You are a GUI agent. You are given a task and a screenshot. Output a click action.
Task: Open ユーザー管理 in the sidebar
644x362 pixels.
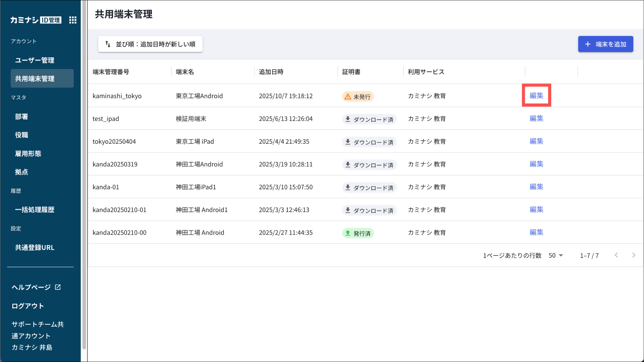tap(35, 60)
